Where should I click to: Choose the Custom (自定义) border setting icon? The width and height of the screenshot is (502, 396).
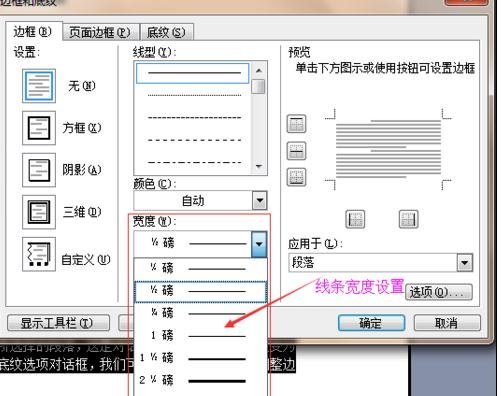pyautogui.click(x=39, y=254)
